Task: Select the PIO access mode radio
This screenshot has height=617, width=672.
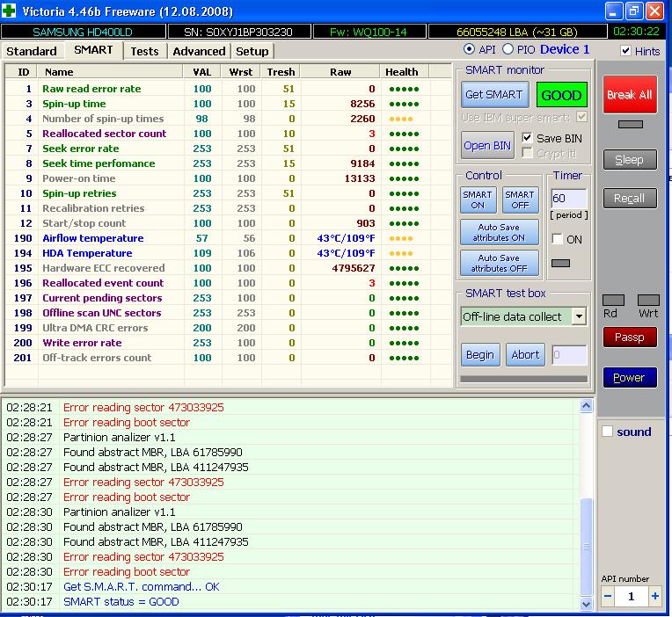Action: [x=508, y=49]
